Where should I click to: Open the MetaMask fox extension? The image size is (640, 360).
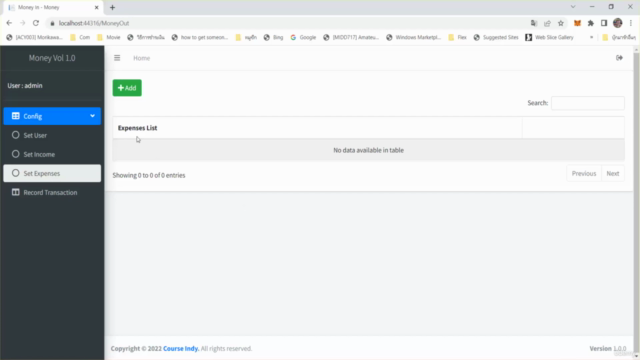(577, 23)
